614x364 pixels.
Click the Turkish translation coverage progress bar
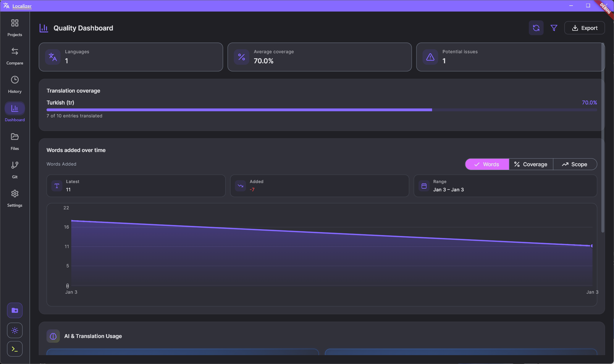(321, 110)
